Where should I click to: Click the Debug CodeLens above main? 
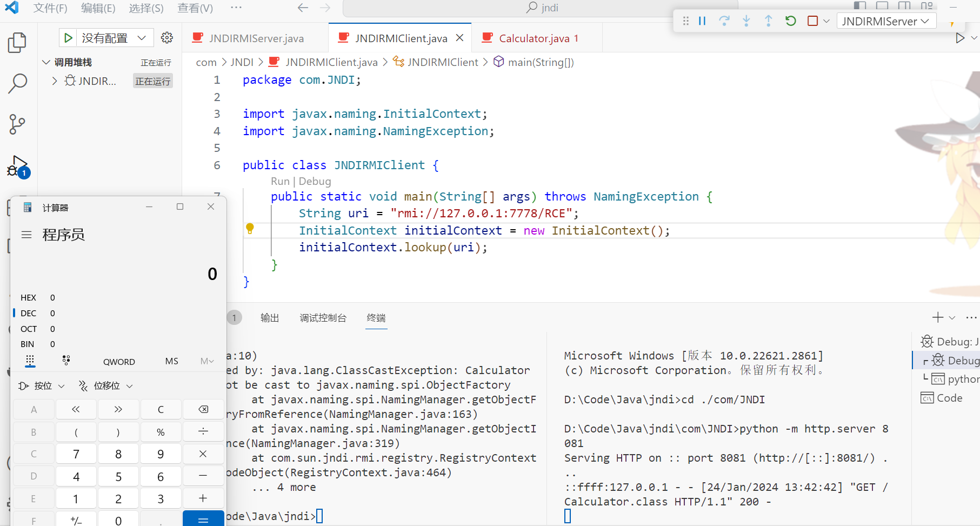315,181
